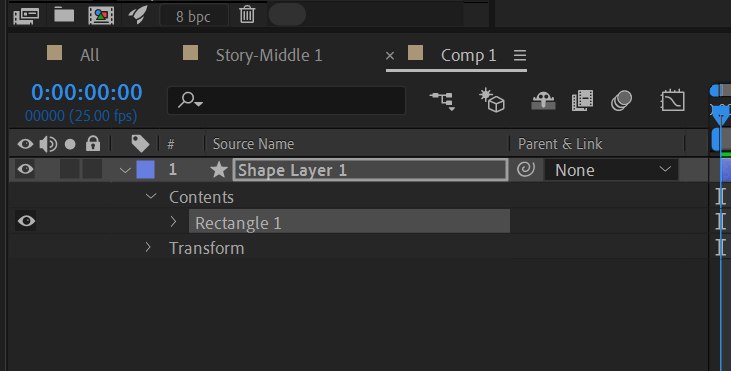731x371 pixels.
Task: Toggle Rectangle 1 visibility eye
Action: point(26,220)
